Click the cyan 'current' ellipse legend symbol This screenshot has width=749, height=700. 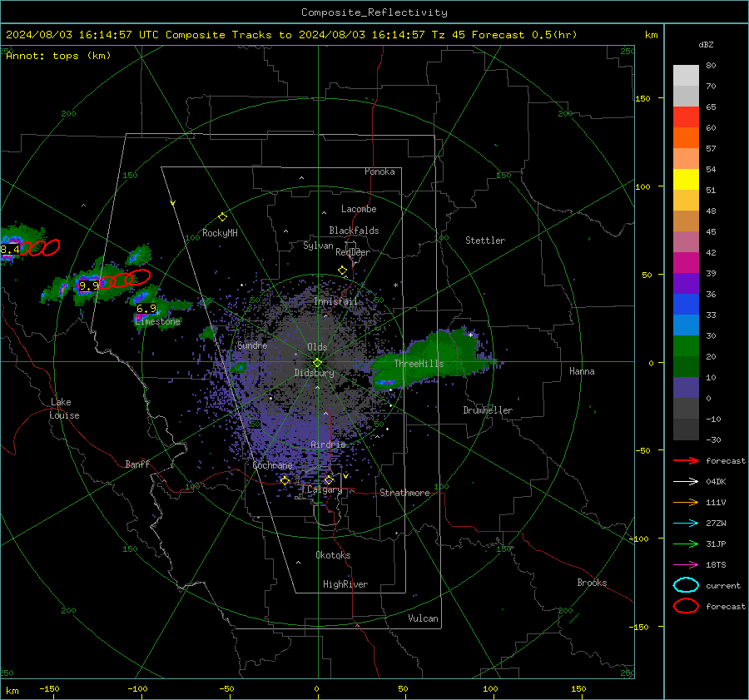pyautogui.click(x=686, y=585)
